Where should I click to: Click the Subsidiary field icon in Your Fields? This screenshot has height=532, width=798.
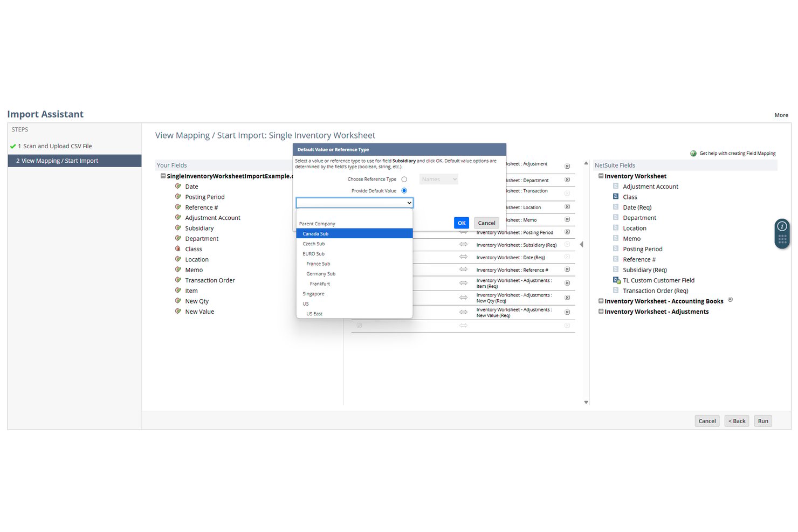(178, 228)
